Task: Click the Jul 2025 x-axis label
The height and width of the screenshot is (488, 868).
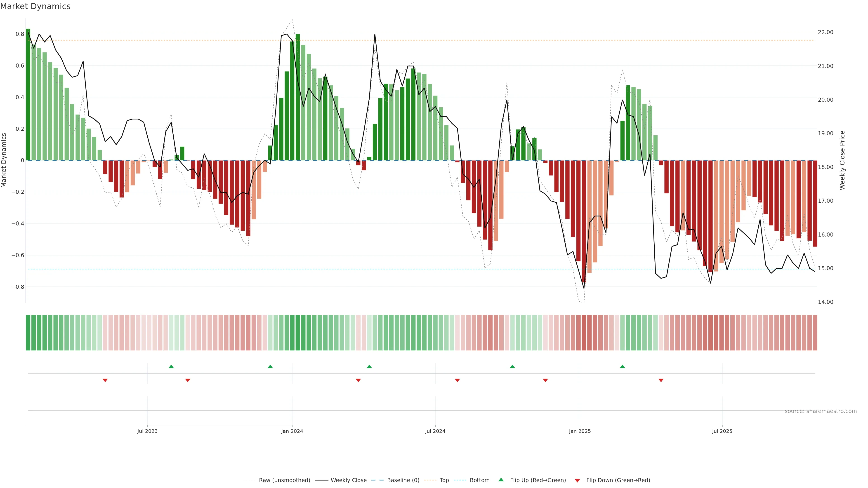Action: [722, 431]
